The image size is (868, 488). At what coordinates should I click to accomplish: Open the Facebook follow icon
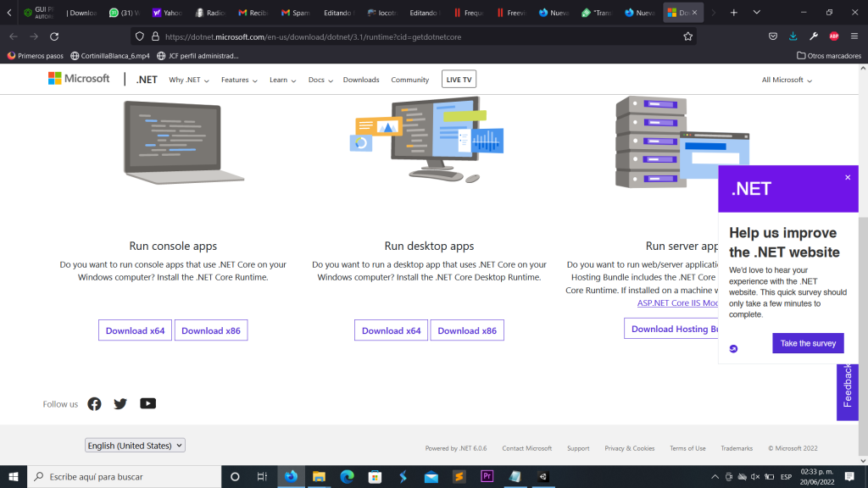click(x=94, y=404)
